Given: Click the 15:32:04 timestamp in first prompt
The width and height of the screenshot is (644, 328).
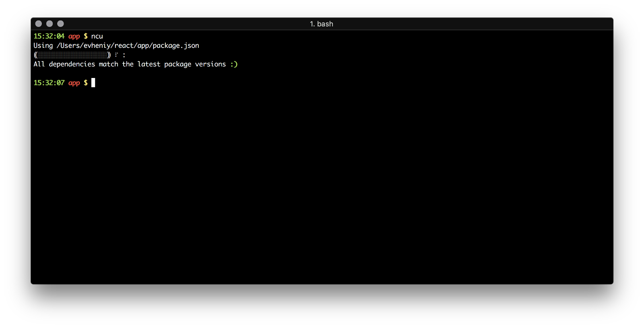Looking at the screenshot, I should point(49,36).
